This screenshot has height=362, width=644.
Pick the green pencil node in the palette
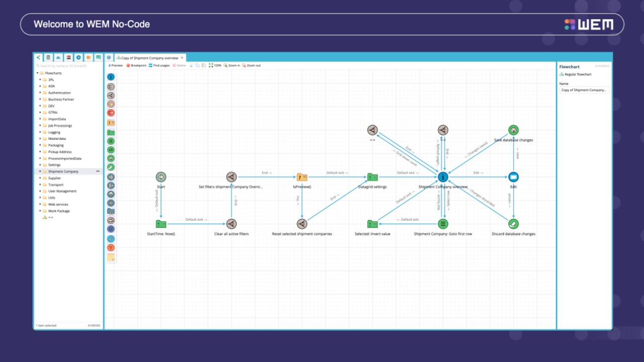point(111,167)
